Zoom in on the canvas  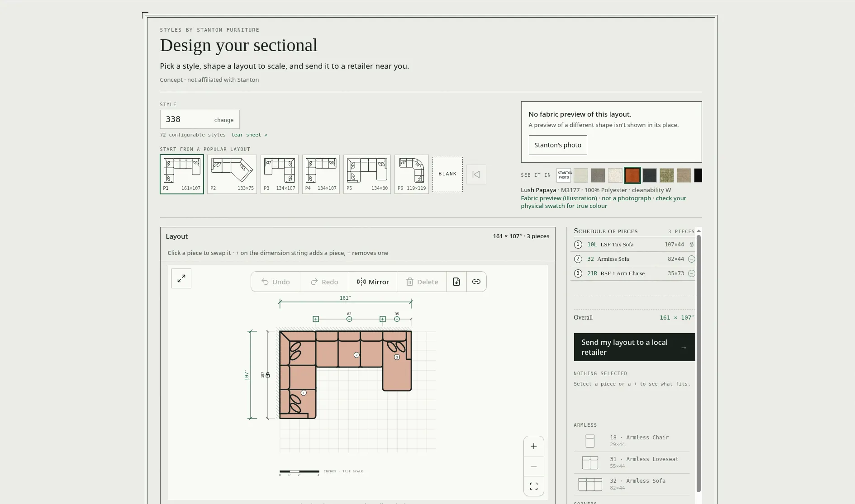click(534, 446)
